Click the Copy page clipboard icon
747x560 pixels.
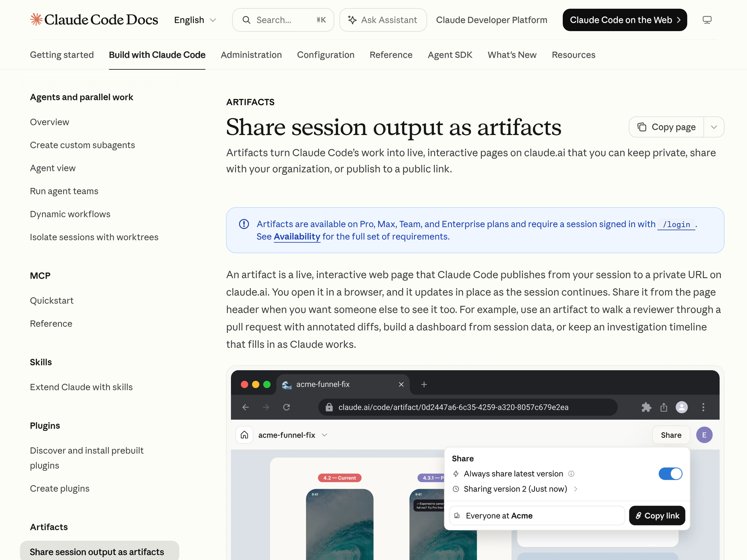[641, 127]
